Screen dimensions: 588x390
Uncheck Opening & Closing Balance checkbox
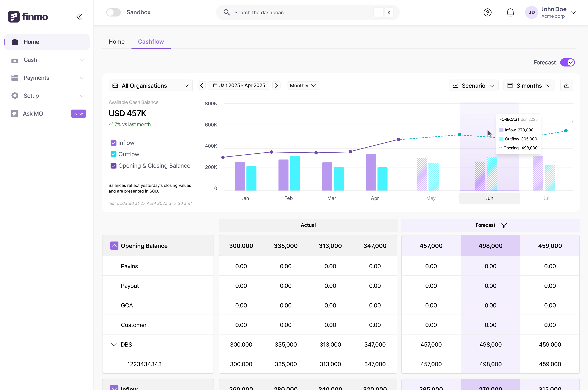pos(113,166)
